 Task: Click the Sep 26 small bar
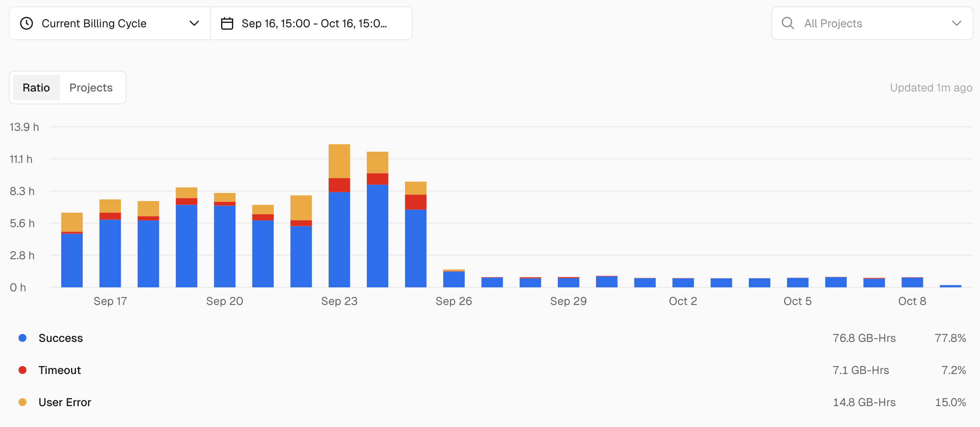[454, 279]
